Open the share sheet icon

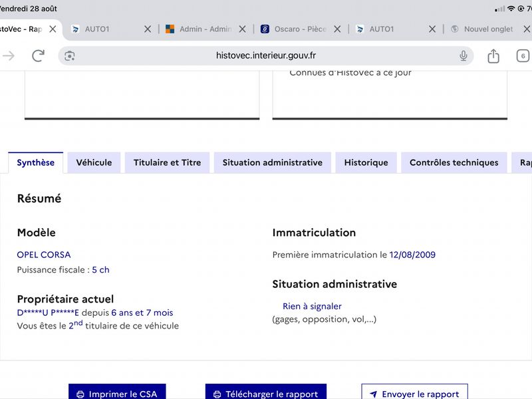[x=493, y=56]
